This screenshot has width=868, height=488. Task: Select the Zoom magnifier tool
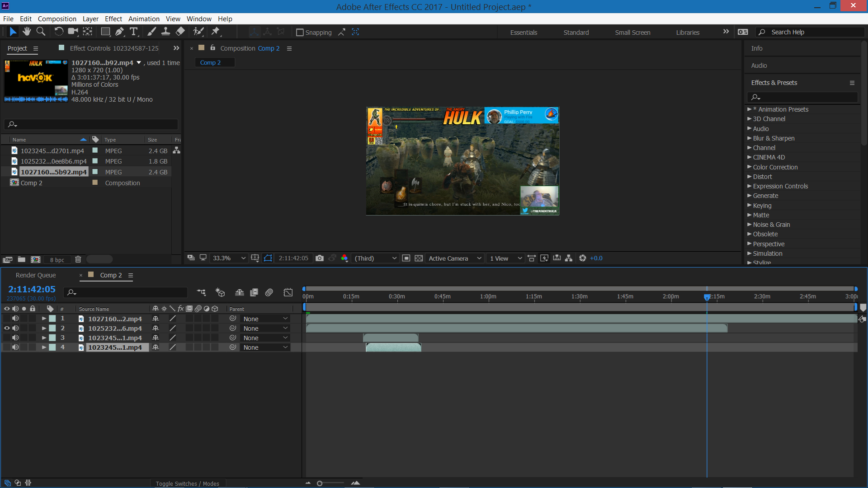[x=41, y=32]
